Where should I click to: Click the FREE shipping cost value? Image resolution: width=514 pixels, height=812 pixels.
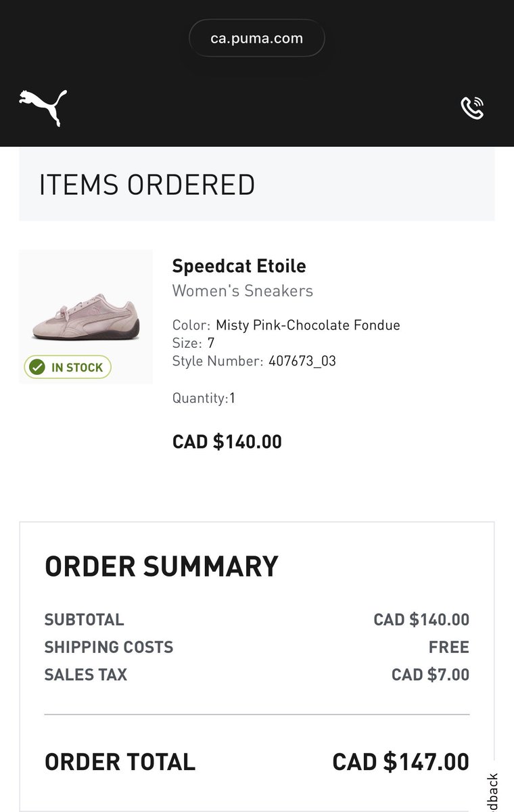point(448,648)
